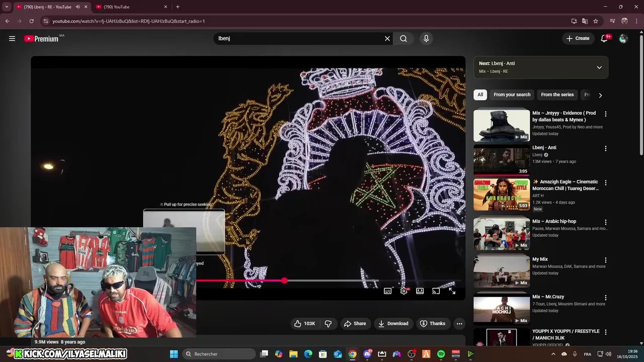Launch Spotify from the taskbar
This screenshot has height=362, width=644.
pos(441,354)
